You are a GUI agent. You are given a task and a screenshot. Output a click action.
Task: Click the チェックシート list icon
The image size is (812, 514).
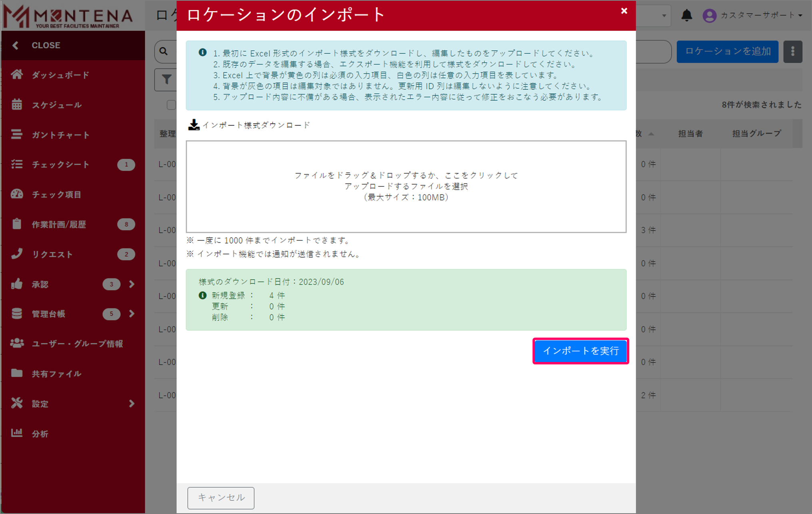click(17, 164)
